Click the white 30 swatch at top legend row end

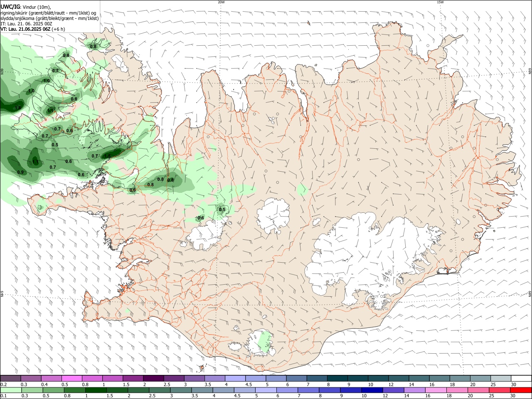(521, 379)
